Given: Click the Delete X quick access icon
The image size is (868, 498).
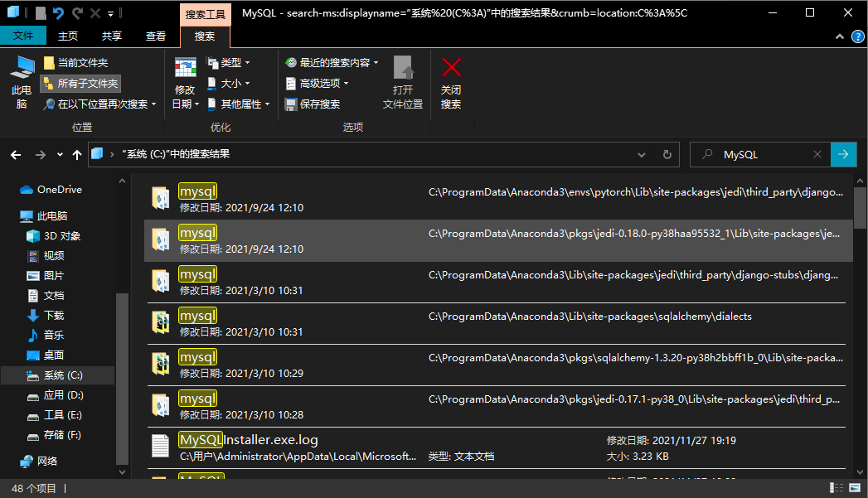Looking at the screenshot, I should click(x=95, y=12).
